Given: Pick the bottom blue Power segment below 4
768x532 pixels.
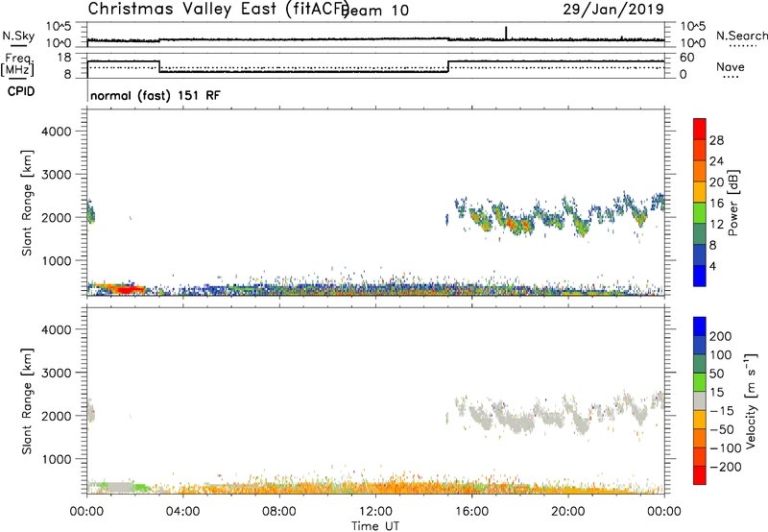Looking at the screenshot, I should 700,276.
